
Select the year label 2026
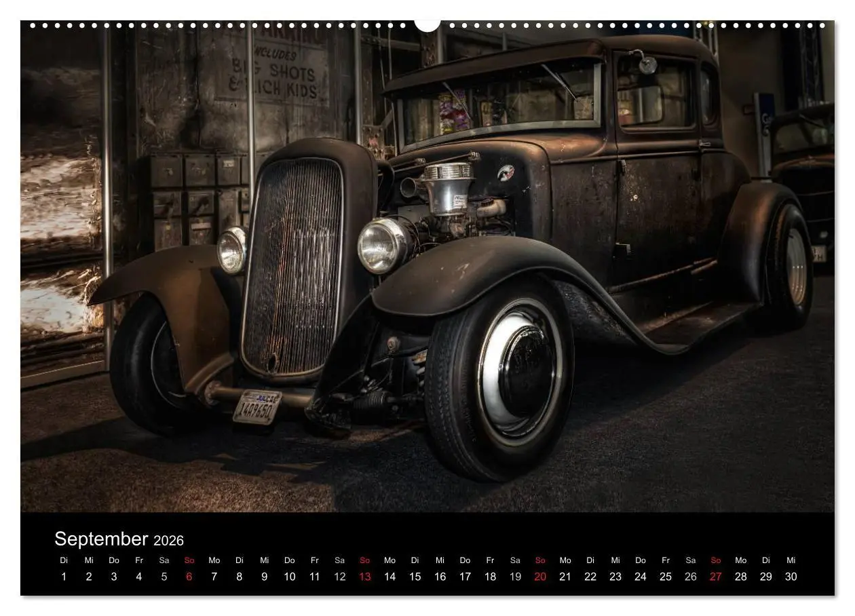click(x=168, y=541)
